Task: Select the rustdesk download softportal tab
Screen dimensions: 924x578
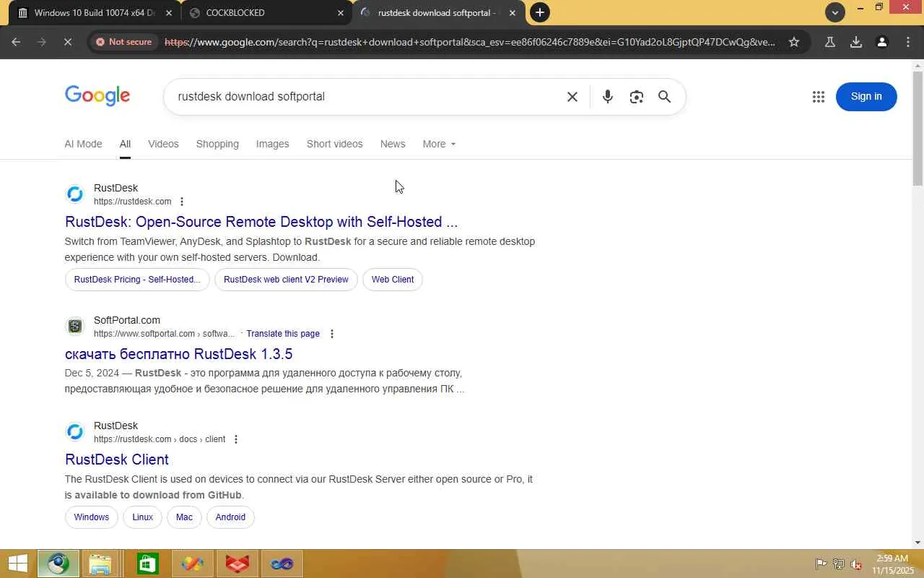Action: click(438, 13)
